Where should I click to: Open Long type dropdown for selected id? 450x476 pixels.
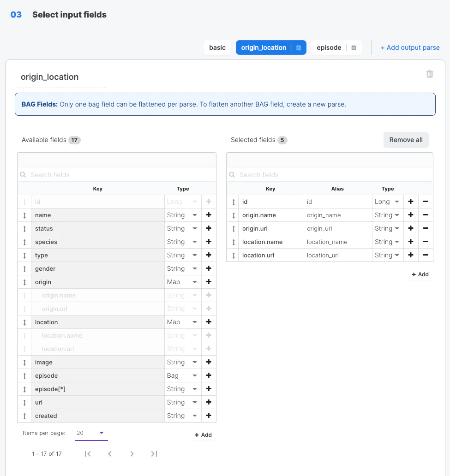click(x=387, y=202)
